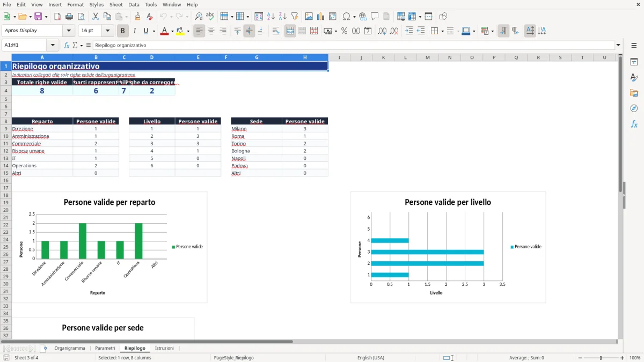Image resolution: width=644 pixels, height=362 pixels.
Task: Insert an image
Action: coord(309,17)
